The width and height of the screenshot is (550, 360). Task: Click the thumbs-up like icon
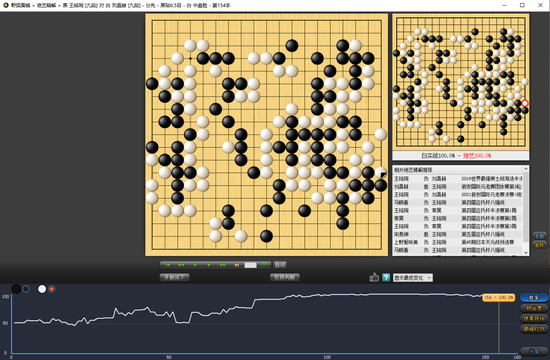[x=374, y=277]
